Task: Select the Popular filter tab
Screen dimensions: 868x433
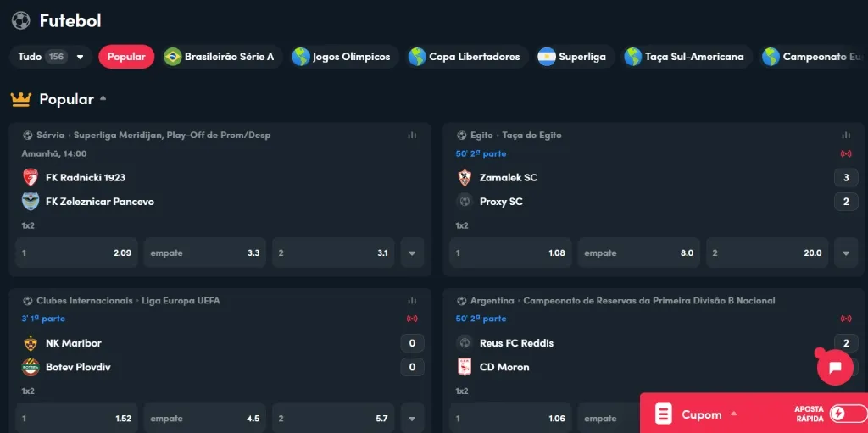Action: pos(126,57)
